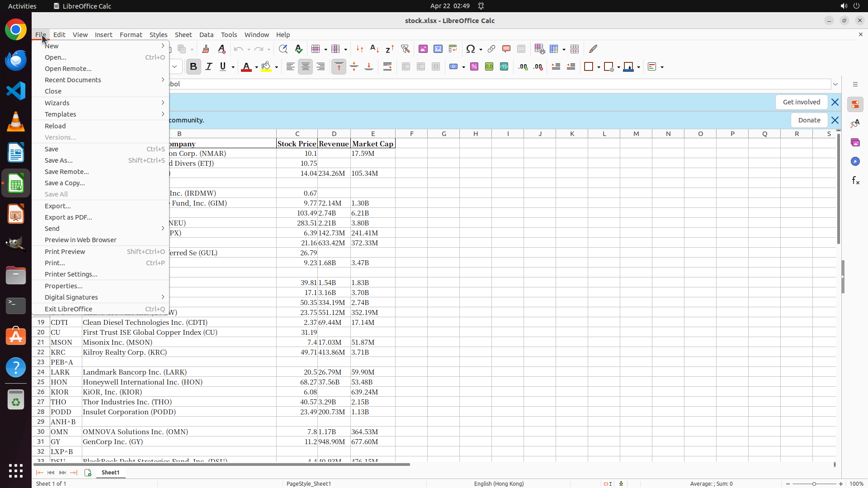Viewport: 868px width, 488px height.
Task: Select Export as PDF menu entry
Action: (x=68, y=217)
